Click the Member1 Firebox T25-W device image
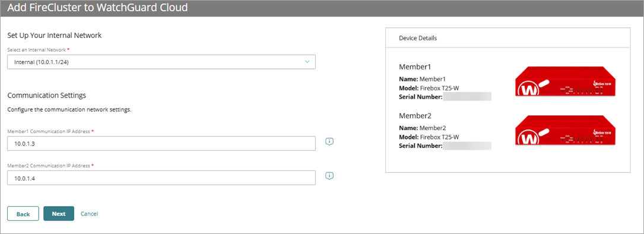The width and height of the screenshot is (644, 234). (x=566, y=82)
